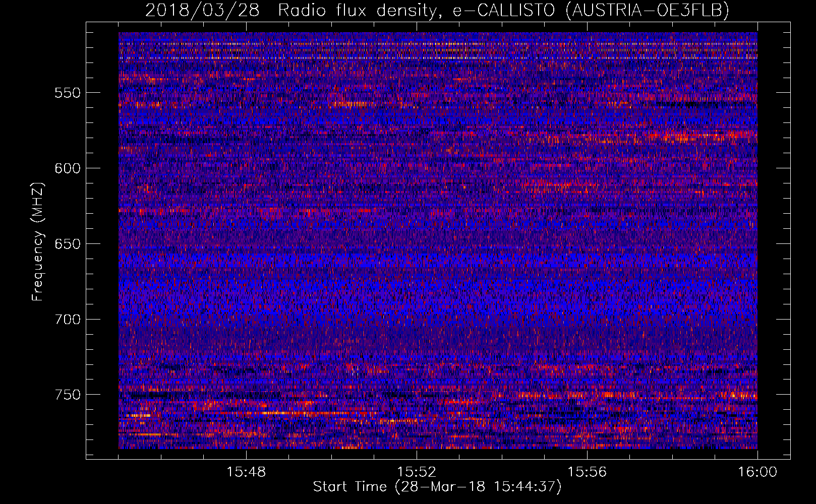
Task: Click the 650 frequency axis label
Action: (x=68, y=244)
